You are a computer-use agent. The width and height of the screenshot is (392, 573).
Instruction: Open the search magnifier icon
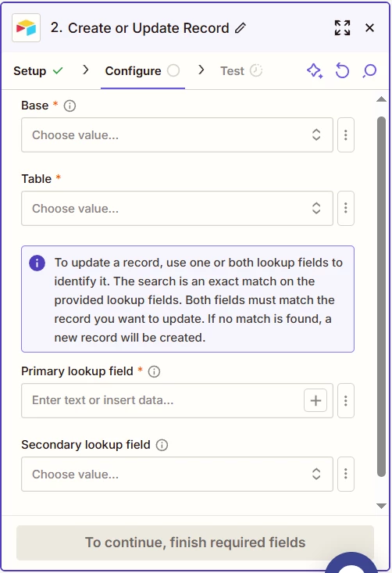pos(369,71)
